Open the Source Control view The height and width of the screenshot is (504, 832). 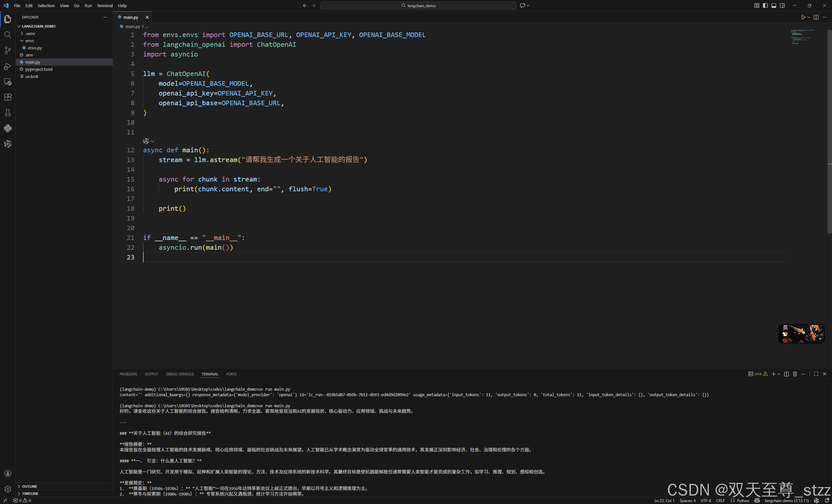(7, 50)
